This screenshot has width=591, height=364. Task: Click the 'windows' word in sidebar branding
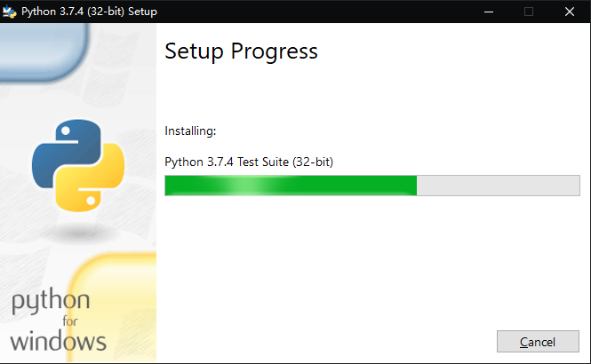click(58, 341)
